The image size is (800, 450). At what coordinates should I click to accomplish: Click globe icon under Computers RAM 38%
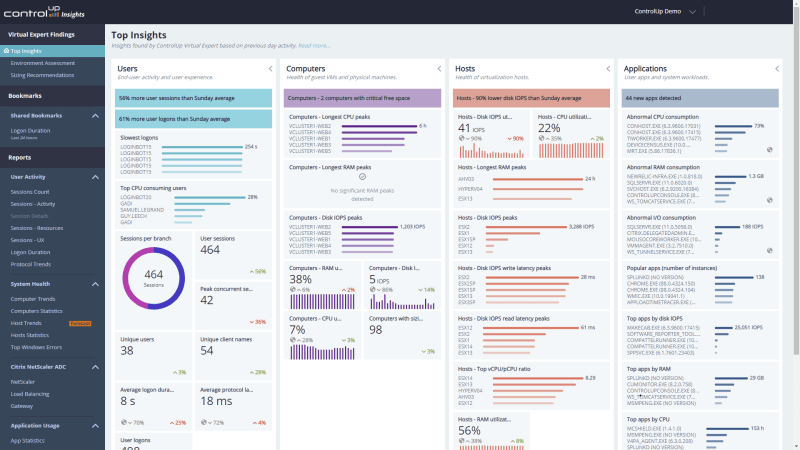(x=293, y=289)
